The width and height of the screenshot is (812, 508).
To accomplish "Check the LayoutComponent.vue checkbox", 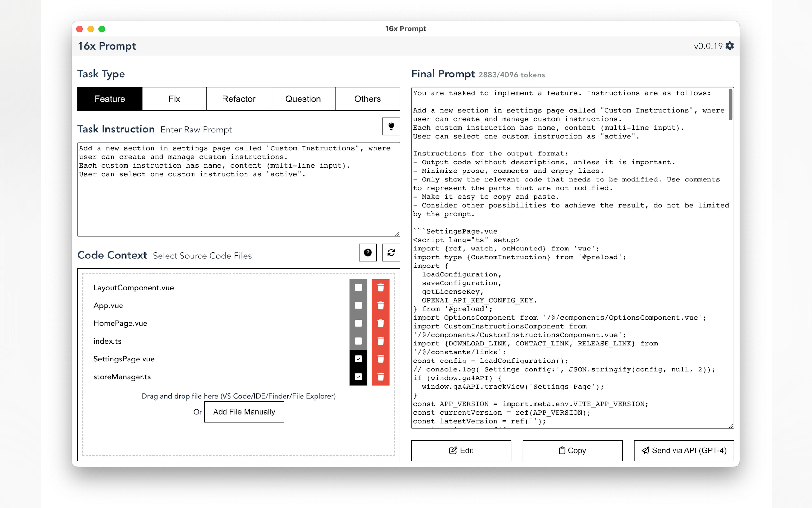I will click(x=358, y=288).
